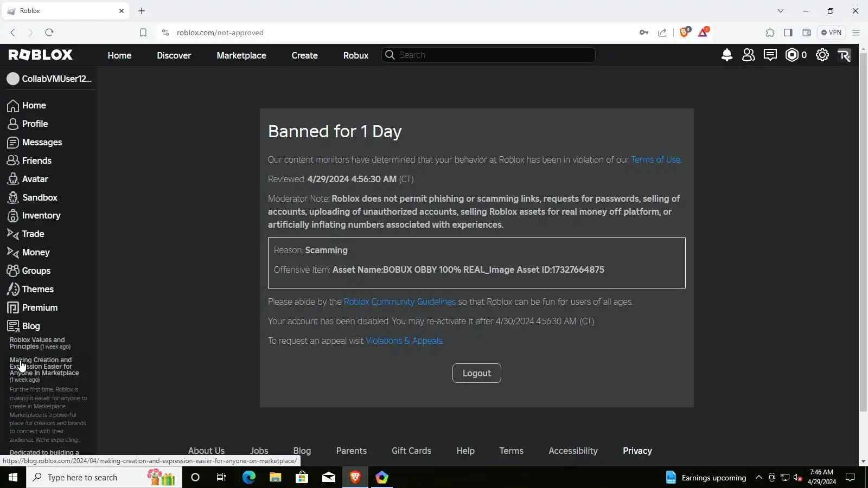Open the Brave VPN button

[831, 33]
